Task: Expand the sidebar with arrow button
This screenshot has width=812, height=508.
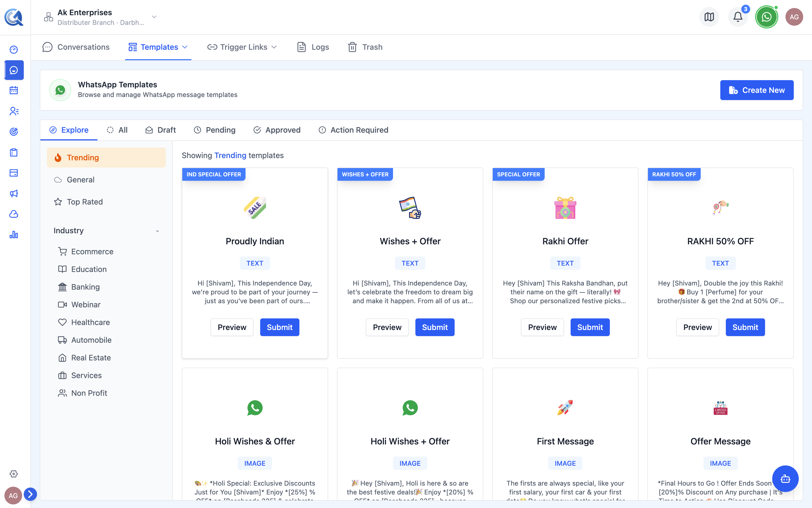Action: click(x=30, y=494)
